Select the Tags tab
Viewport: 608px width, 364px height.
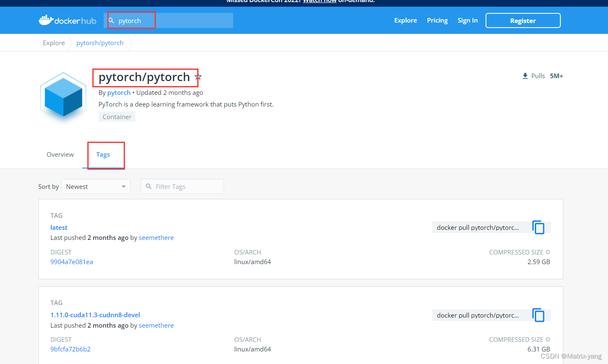point(103,155)
